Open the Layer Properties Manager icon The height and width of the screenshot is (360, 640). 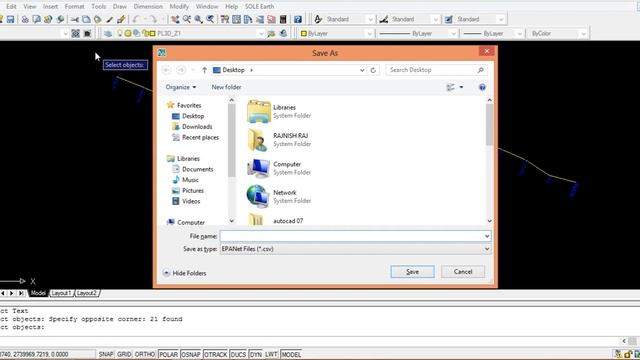coord(108,33)
